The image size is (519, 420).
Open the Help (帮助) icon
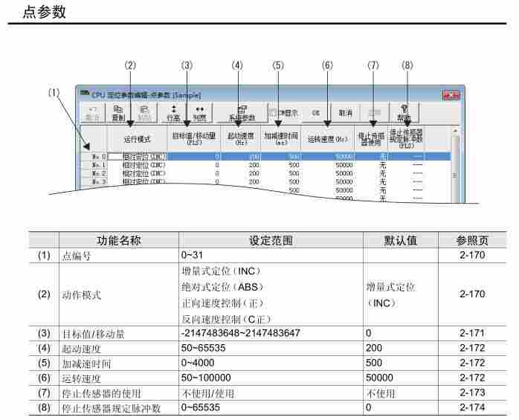[x=404, y=112]
